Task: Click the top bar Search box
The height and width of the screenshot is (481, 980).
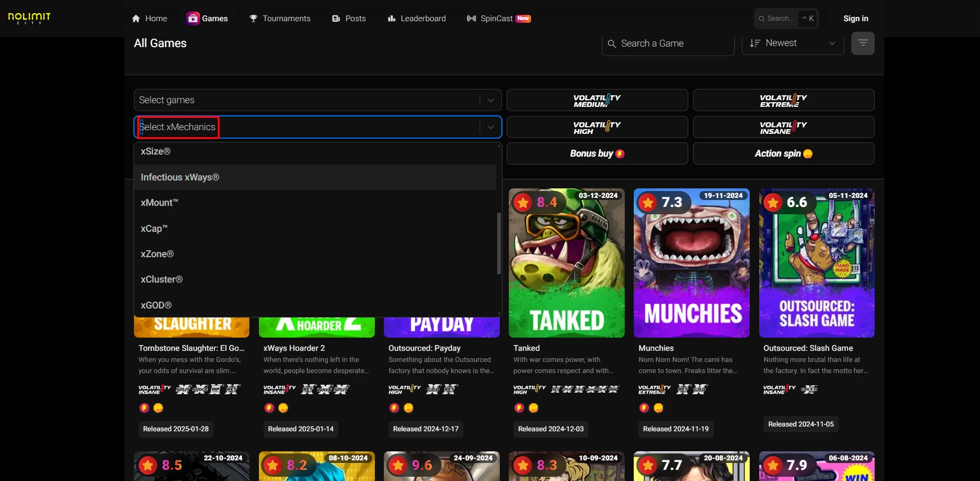Action: pos(786,19)
